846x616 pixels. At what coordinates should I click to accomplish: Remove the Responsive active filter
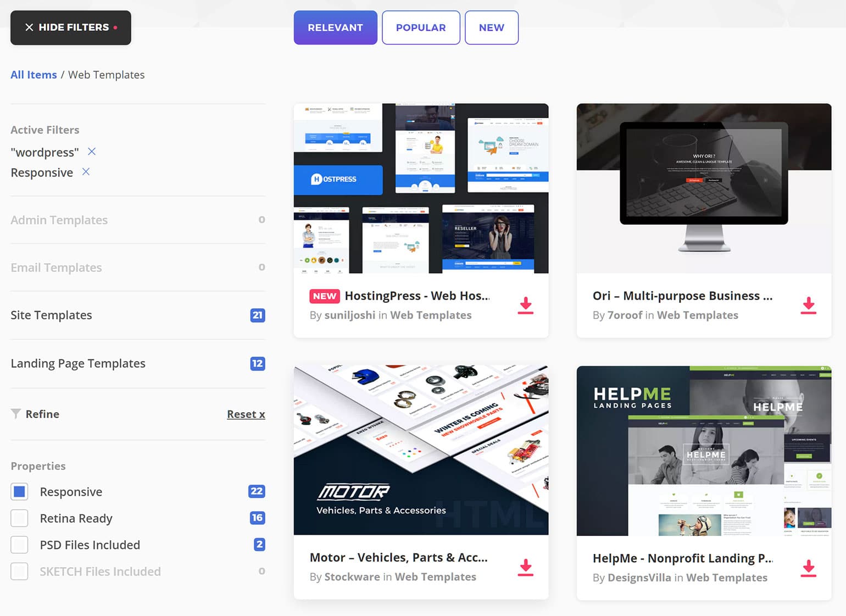[x=86, y=172]
